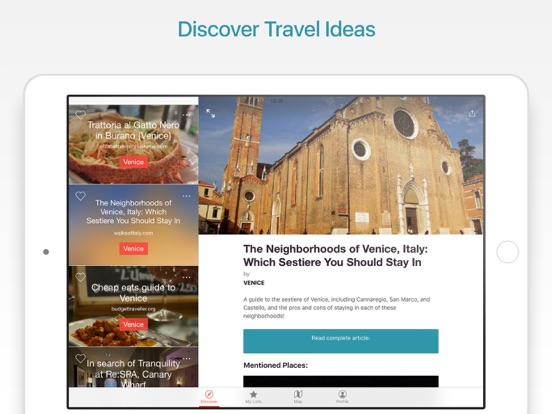Favorite the Neighborhoods of Venice card

coord(80,196)
